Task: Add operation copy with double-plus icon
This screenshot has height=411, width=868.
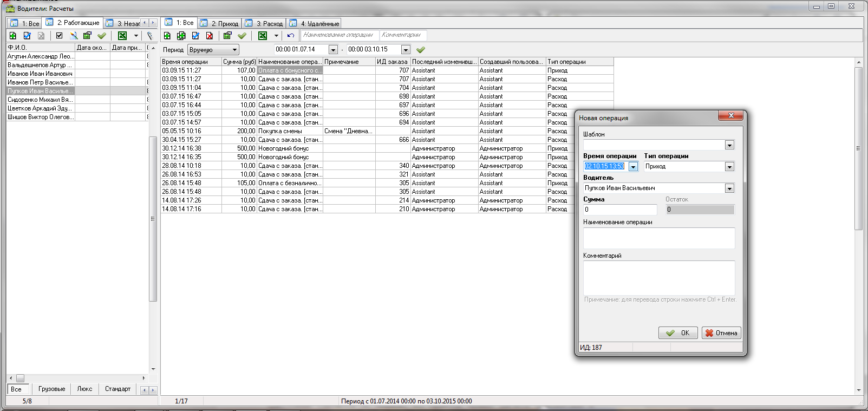Action: [x=181, y=36]
